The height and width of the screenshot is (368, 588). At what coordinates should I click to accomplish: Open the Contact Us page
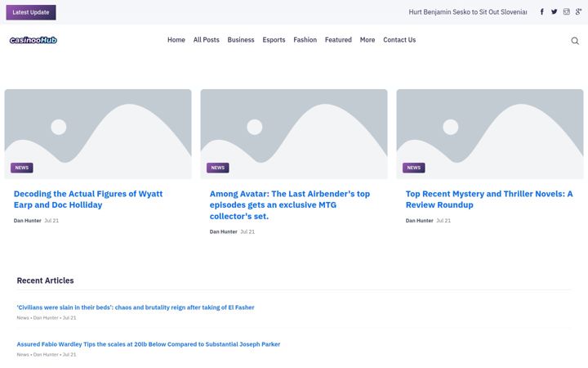coord(399,40)
